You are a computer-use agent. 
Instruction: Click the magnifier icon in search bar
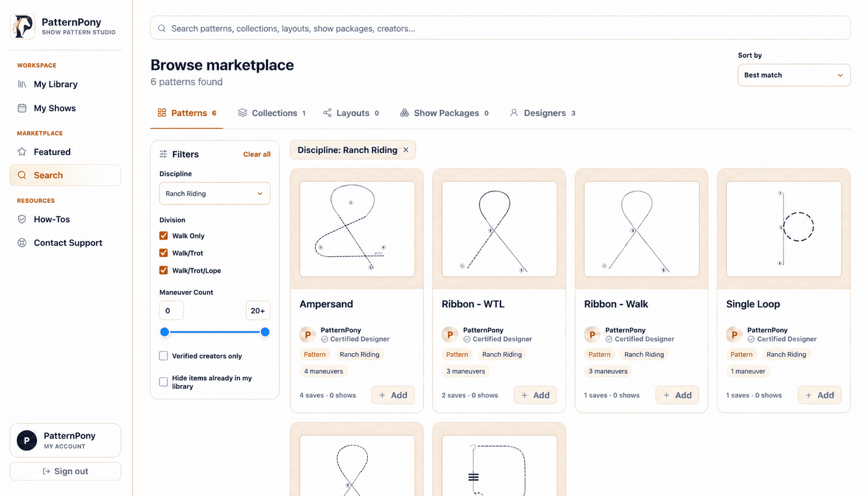(162, 28)
